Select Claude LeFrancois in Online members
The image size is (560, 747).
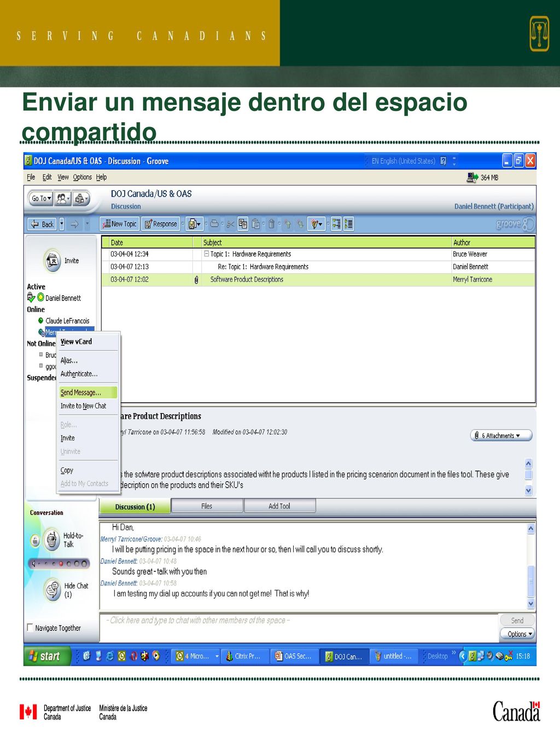67,321
